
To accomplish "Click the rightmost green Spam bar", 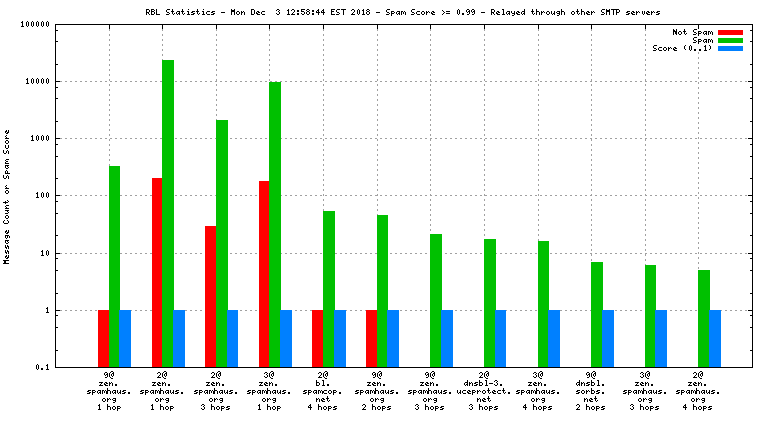I will 703,319.
